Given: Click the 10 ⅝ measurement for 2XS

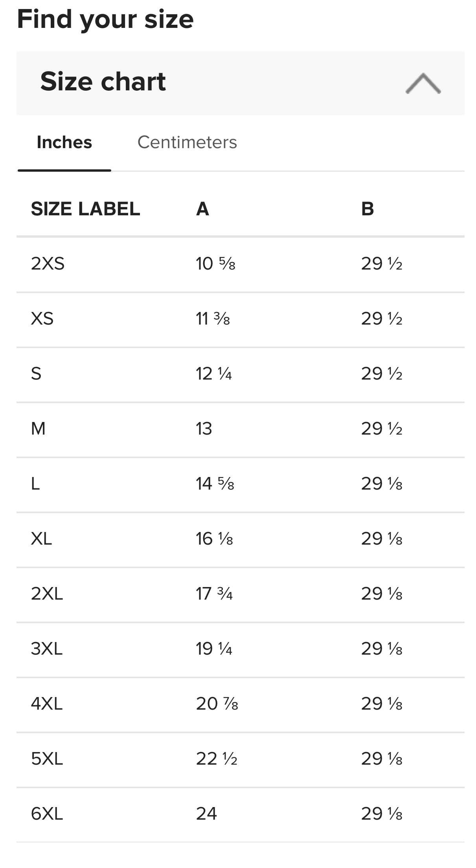Looking at the screenshot, I should click(215, 263).
